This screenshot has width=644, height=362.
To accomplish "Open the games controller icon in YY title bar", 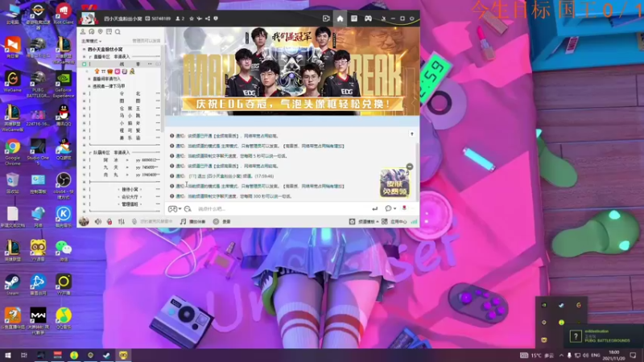I will tap(368, 19).
